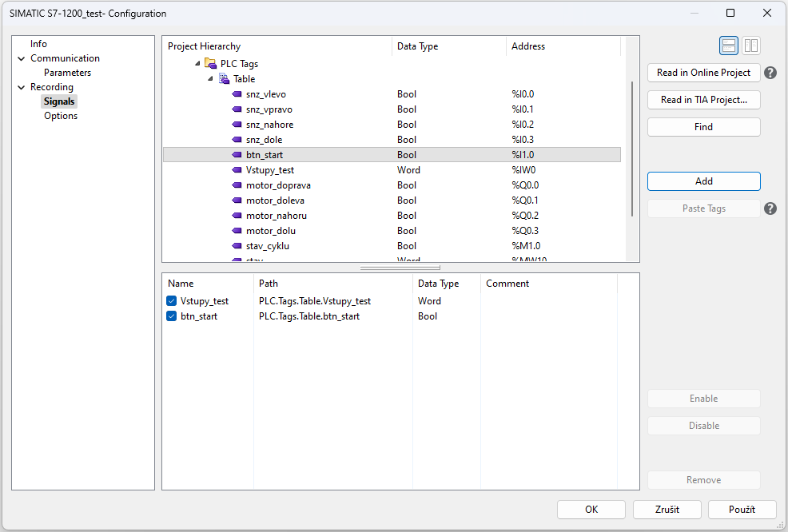Viewport: 788px width, 532px height.
Task: Collapse the PLC Tags node
Action: 197,63
